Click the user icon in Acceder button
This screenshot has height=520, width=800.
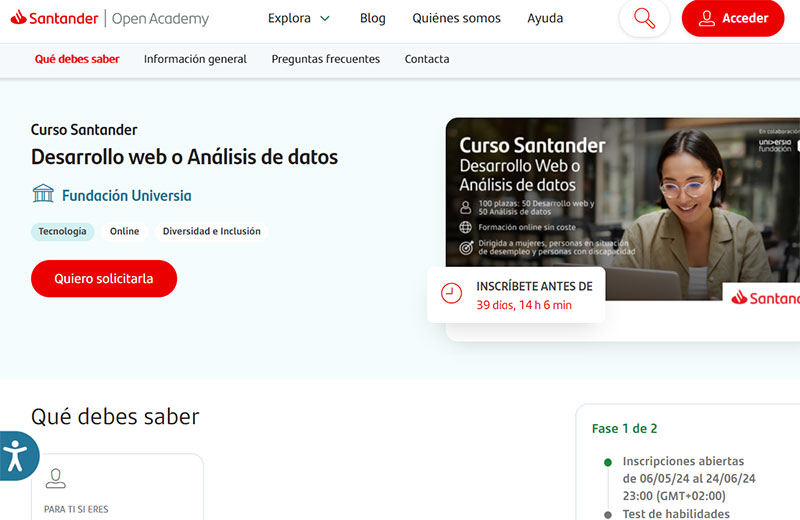pyautogui.click(x=707, y=18)
